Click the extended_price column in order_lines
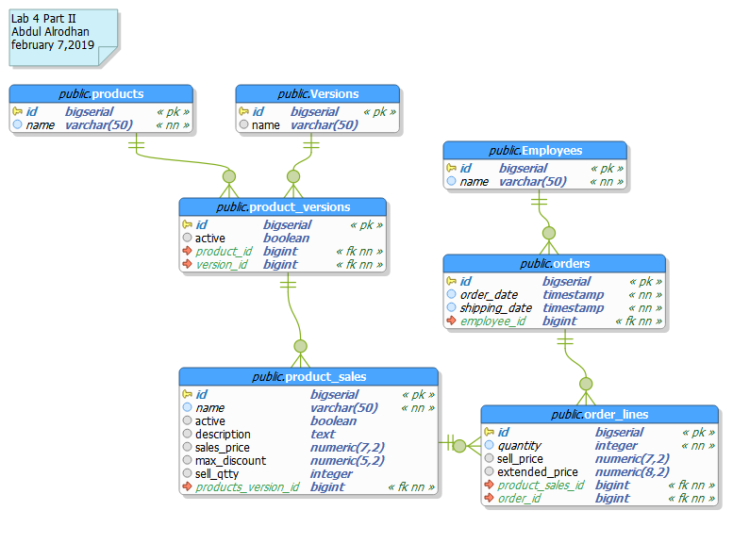733x560 pixels. coord(537,472)
